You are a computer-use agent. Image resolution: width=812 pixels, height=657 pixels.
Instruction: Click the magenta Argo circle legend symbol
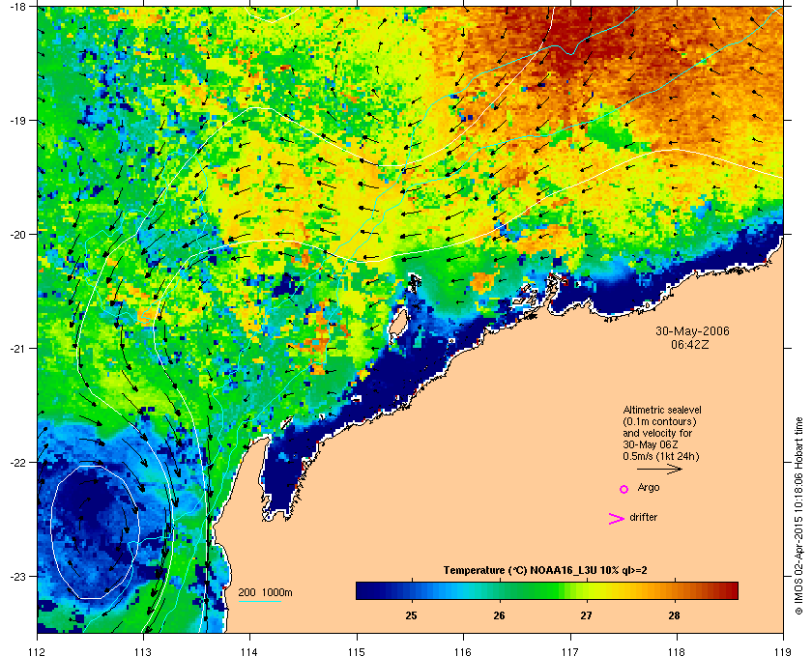click(624, 489)
